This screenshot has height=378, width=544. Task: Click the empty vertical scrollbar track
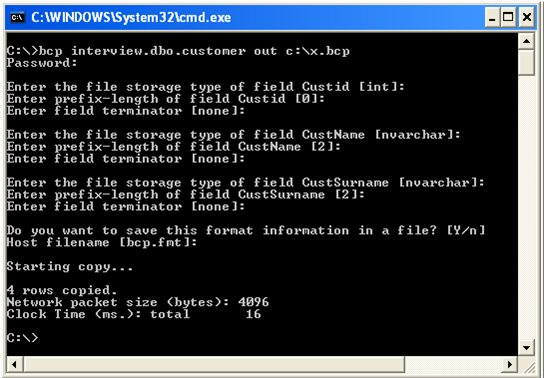click(526, 207)
